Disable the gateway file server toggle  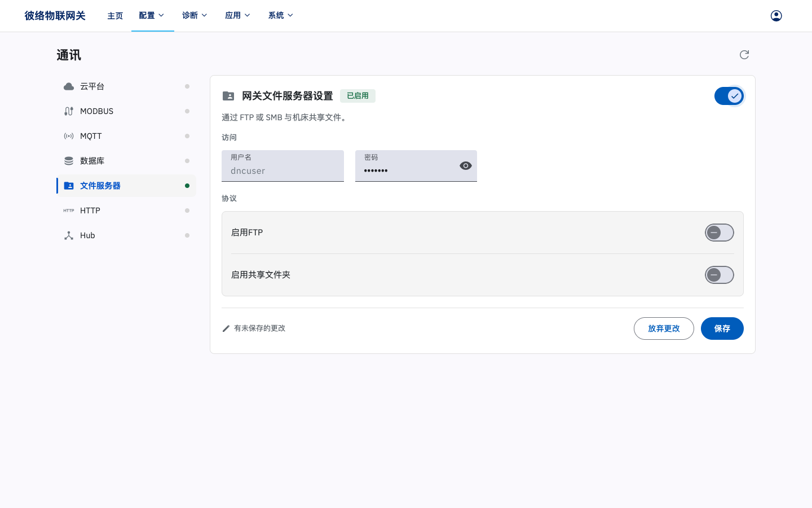pyautogui.click(x=729, y=96)
